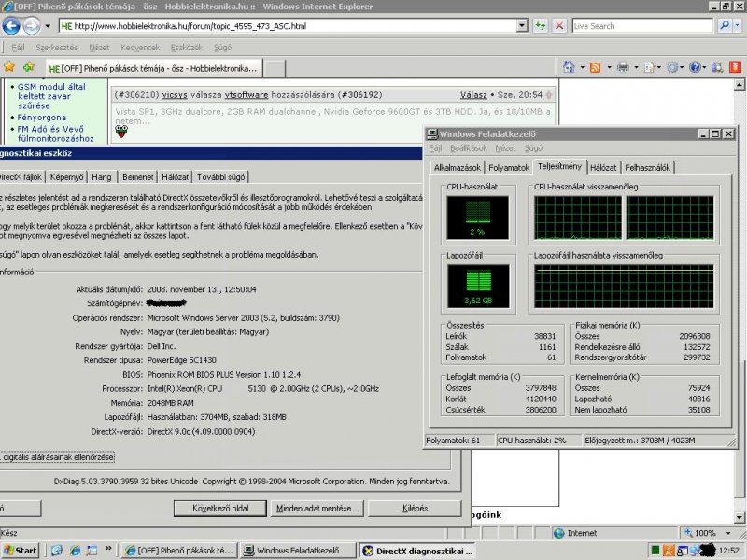747x560 pixels.
Task: Open Favorites Center star icon
Action: pos(9,66)
